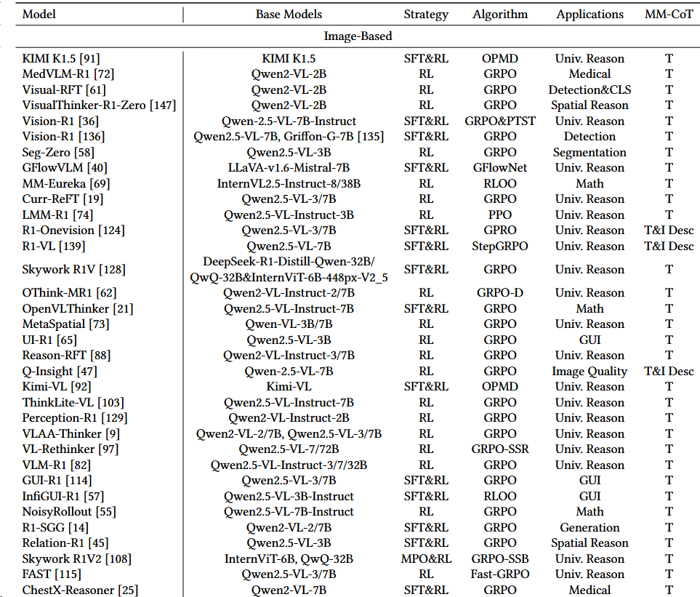The width and height of the screenshot is (700, 597).
Task: Select the Image-Based section heading
Action: (x=357, y=36)
